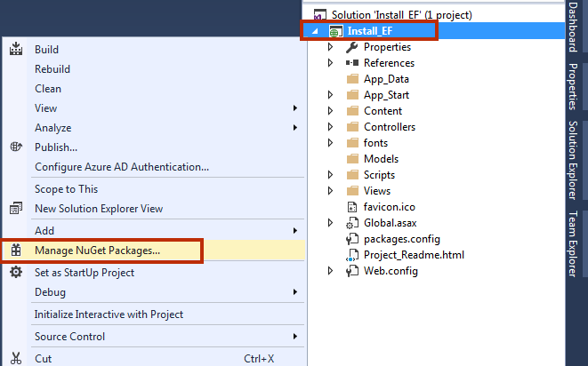Expand the Web.config node
Viewport: 588px width, 366px height.
pyautogui.click(x=330, y=270)
